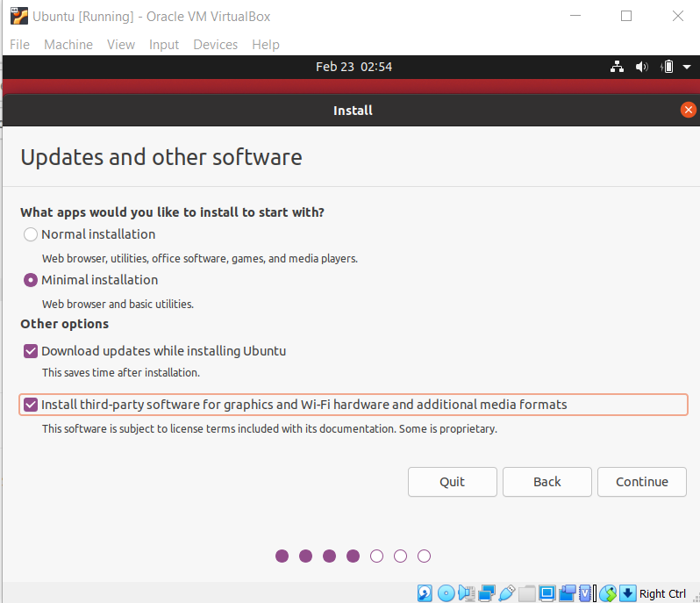Click the display monitor status icon
The width and height of the screenshot is (700, 603).
click(546, 593)
